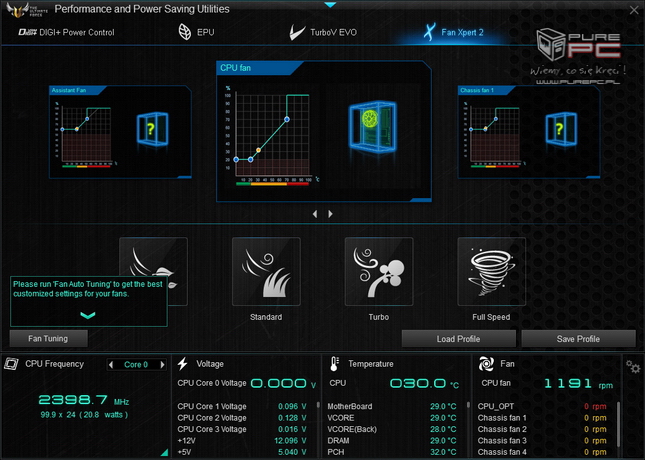The height and width of the screenshot is (460, 645).
Task: Click the TurboV EVO checkmark icon
Action: pos(297,33)
